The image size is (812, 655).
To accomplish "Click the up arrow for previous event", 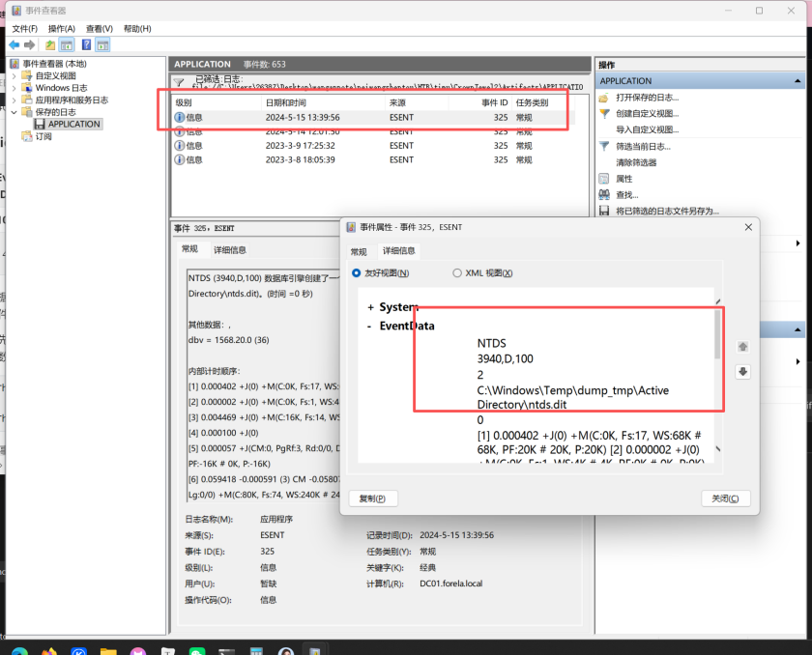I will coord(742,346).
